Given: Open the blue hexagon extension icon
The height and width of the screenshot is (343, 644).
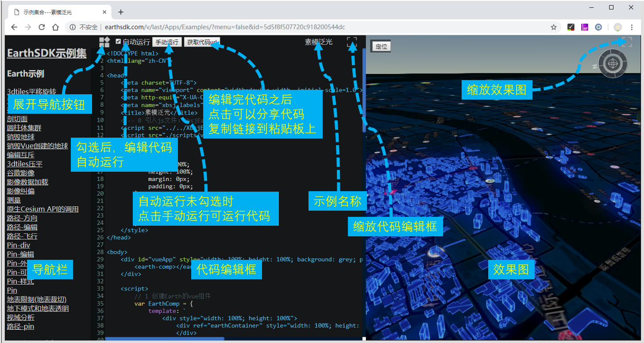Looking at the screenshot, I should pyautogui.click(x=598, y=27).
